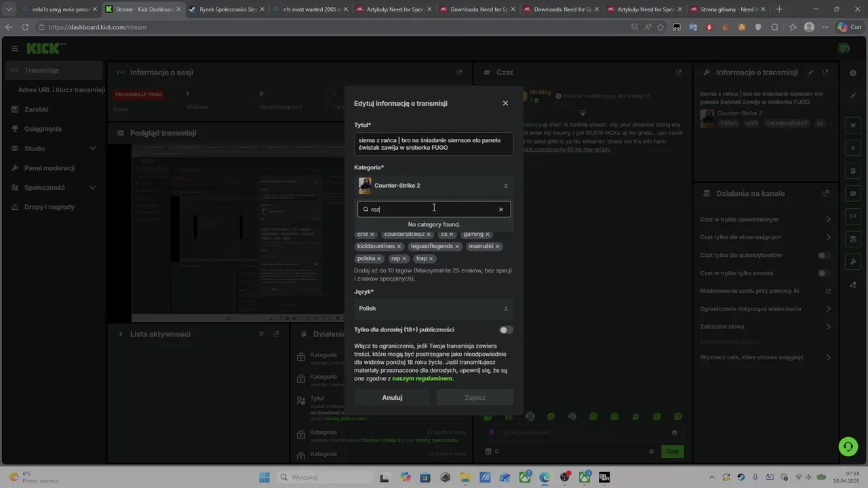Add this page to favorites
Screen dimensions: 868x488
coord(660,27)
